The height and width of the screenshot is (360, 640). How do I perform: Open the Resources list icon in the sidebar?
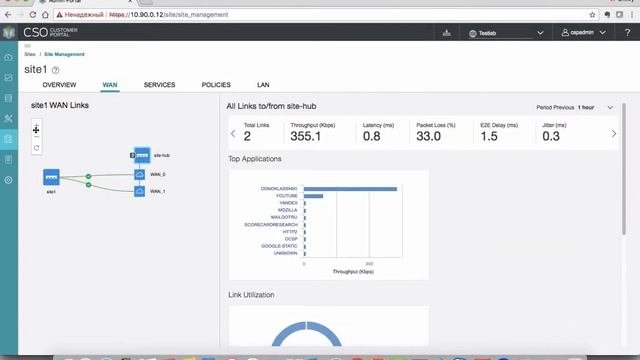click(x=9, y=98)
